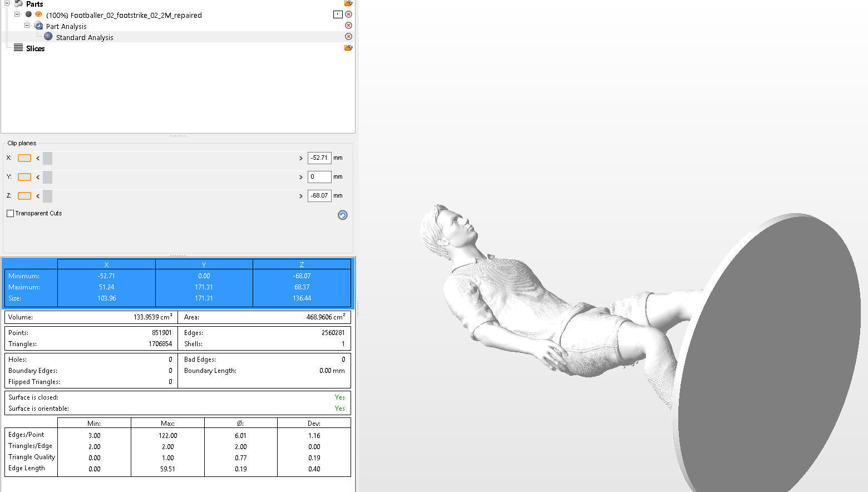Click the Maximum Z value 68.37
Image resolution: width=868 pixels, height=492 pixels.
point(302,287)
